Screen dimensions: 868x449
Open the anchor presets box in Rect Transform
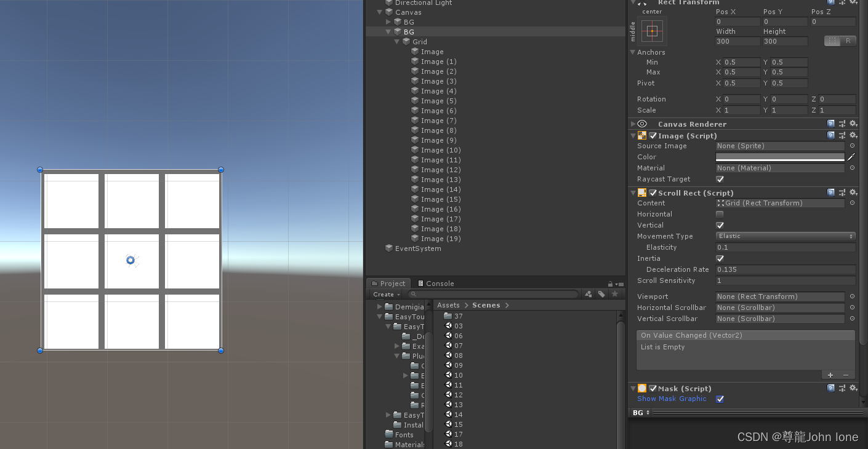pos(652,31)
